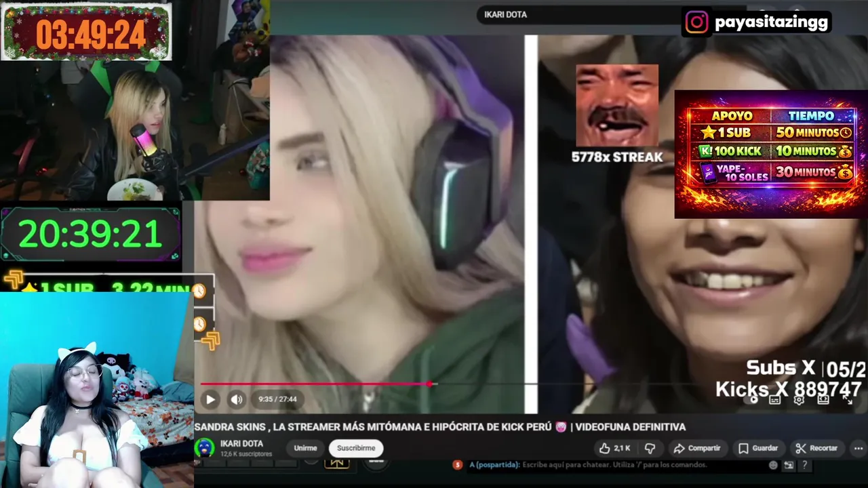This screenshot has height=488, width=868.
Task: Click the chat input field Escribe aquí
Action: point(614,465)
